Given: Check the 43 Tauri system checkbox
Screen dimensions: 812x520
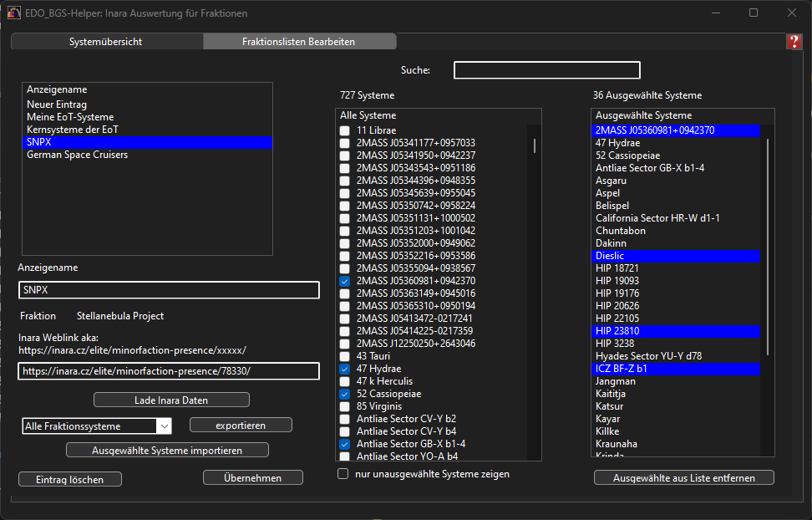Looking at the screenshot, I should pos(345,356).
